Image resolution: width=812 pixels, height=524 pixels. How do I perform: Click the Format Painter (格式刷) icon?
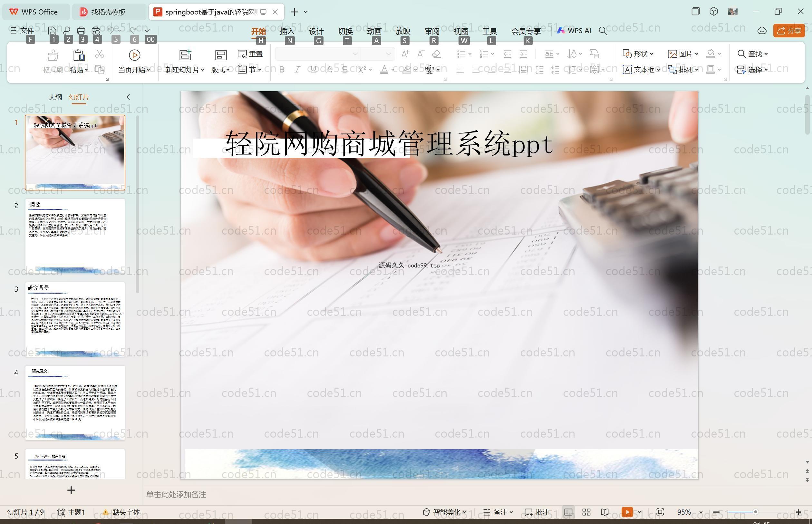tap(53, 55)
